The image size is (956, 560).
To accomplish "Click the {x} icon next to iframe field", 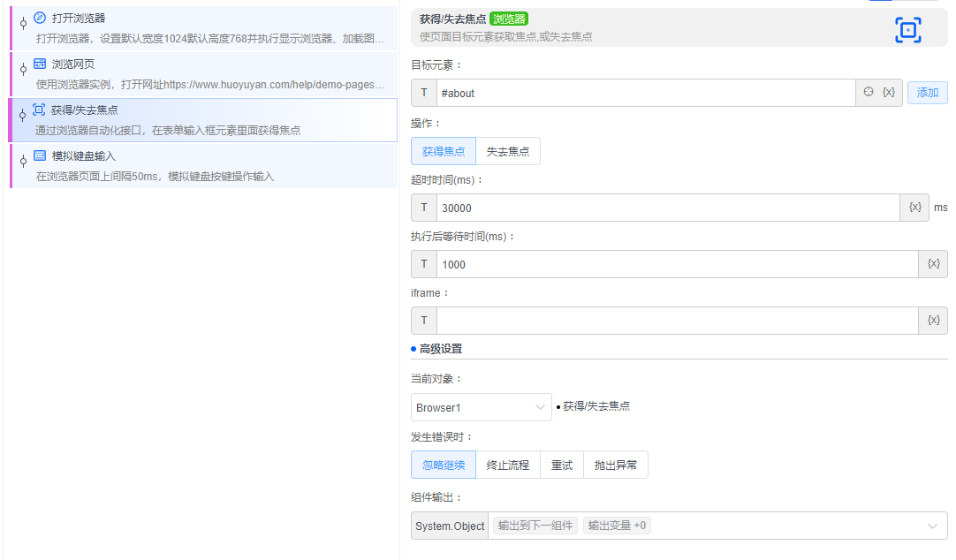I will [x=933, y=320].
